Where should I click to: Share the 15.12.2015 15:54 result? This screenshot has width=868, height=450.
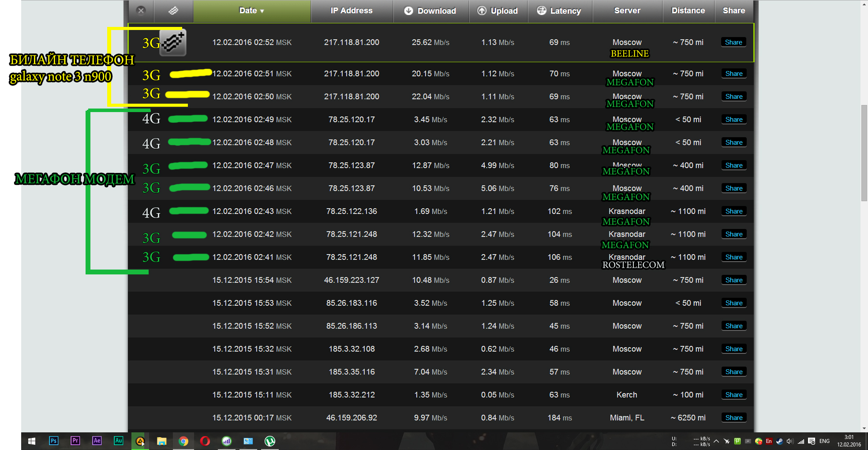click(x=734, y=280)
